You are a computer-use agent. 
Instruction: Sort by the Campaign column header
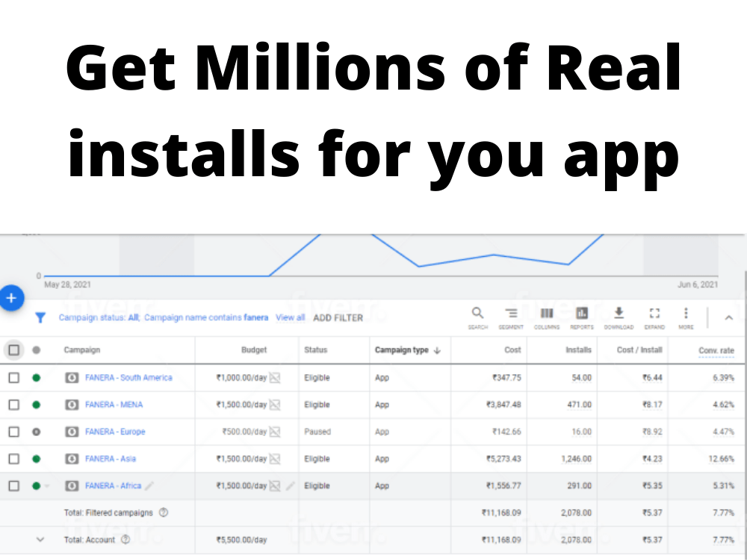click(x=82, y=350)
